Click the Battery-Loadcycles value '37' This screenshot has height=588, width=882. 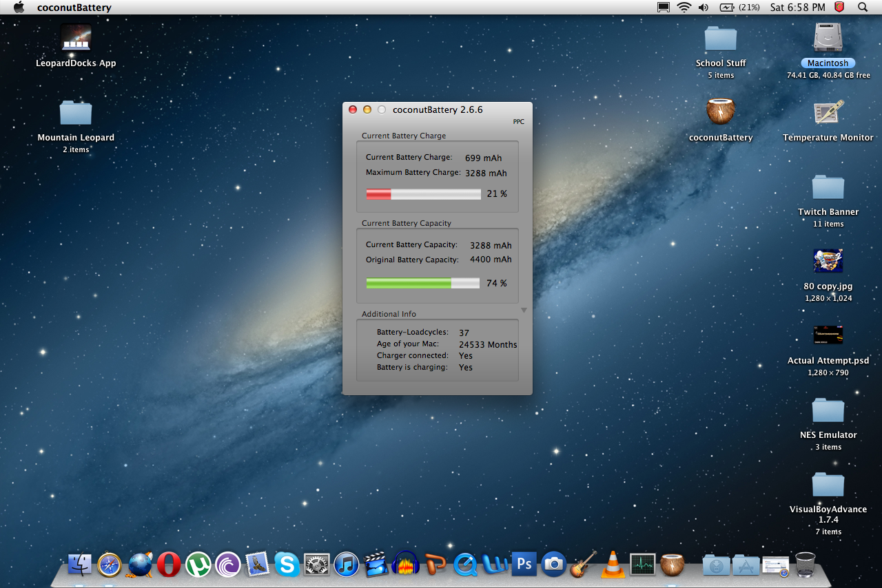click(464, 333)
